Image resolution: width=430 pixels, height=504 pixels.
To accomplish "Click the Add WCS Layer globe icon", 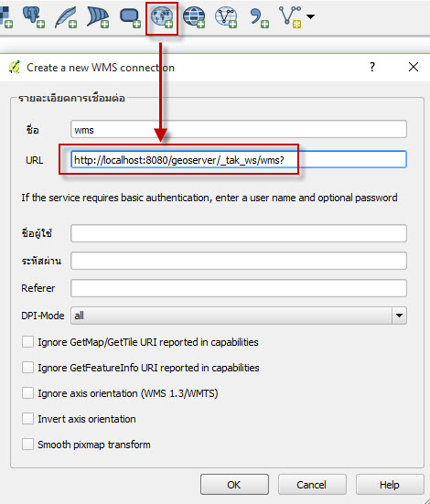I will [194, 17].
